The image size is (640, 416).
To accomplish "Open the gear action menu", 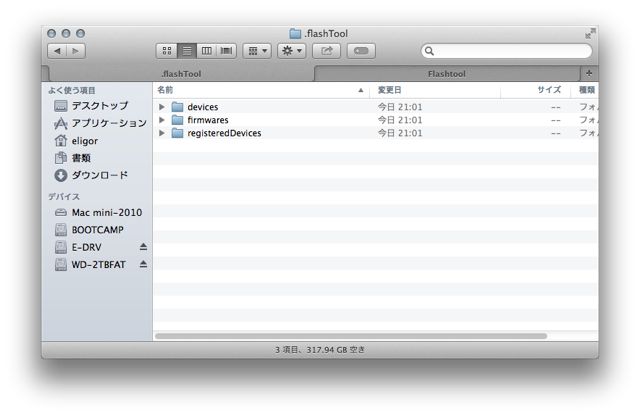I will [x=292, y=51].
